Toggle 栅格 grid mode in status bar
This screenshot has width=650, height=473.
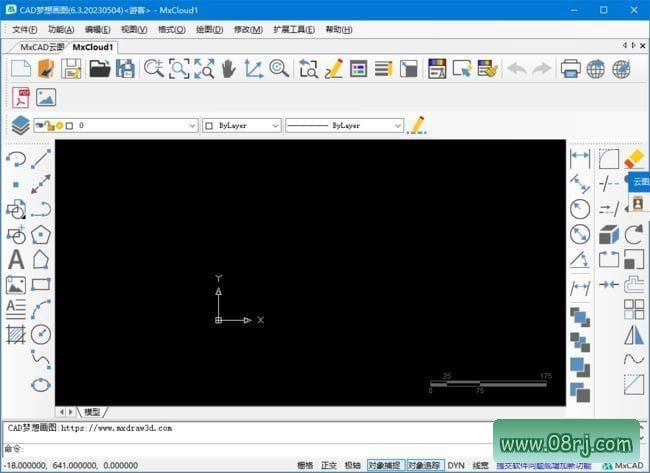click(305, 466)
